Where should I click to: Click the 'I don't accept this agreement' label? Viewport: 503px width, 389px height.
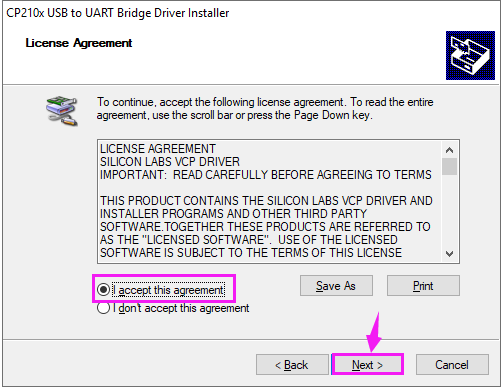tap(181, 308)
